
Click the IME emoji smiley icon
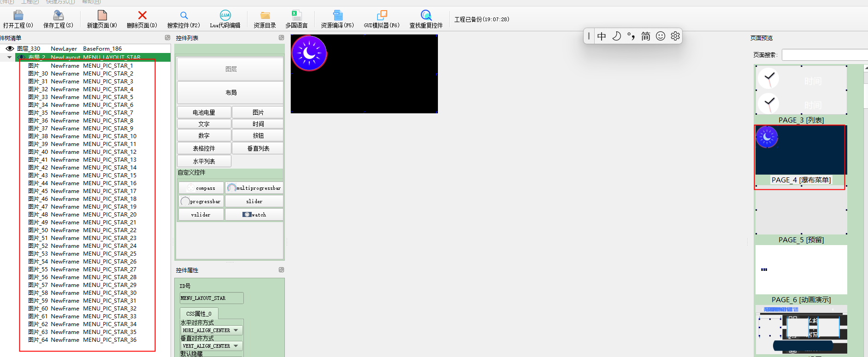coord(661,36)
